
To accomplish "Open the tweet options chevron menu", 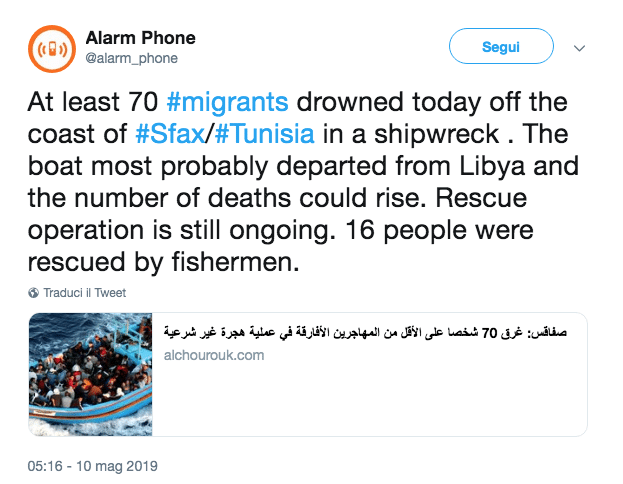I will pos(579,47).
